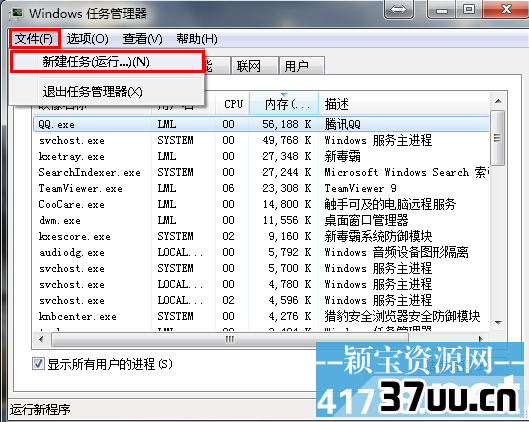Click the Task Manager title bar icon
The width and height of the screenshot is (529, 422).
tap(17, 13)
